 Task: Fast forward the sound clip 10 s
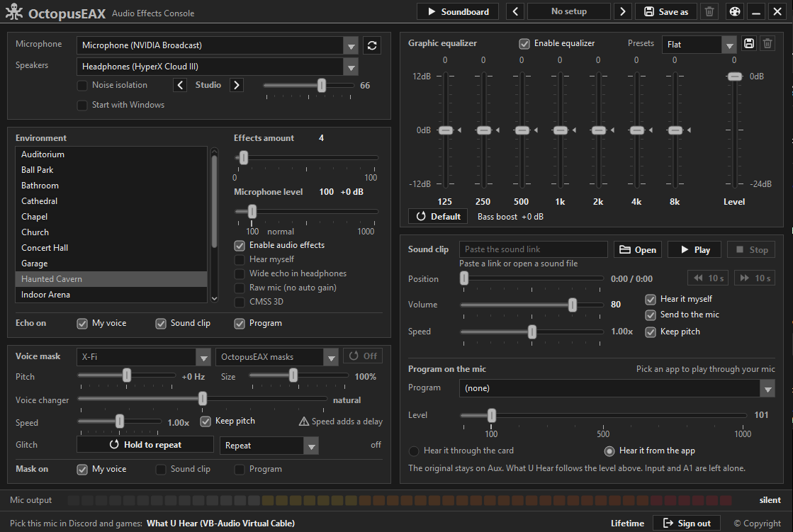click(x=755, y=278)
